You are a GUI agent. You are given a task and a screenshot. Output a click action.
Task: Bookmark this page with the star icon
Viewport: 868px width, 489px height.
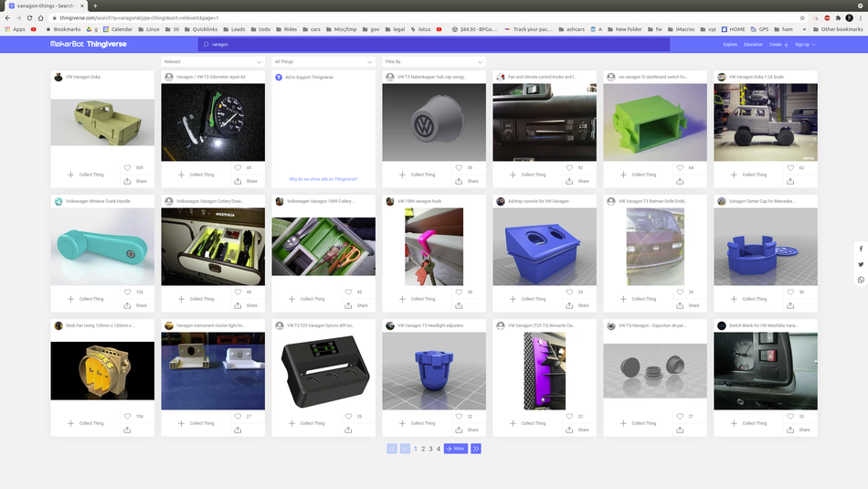802,17
